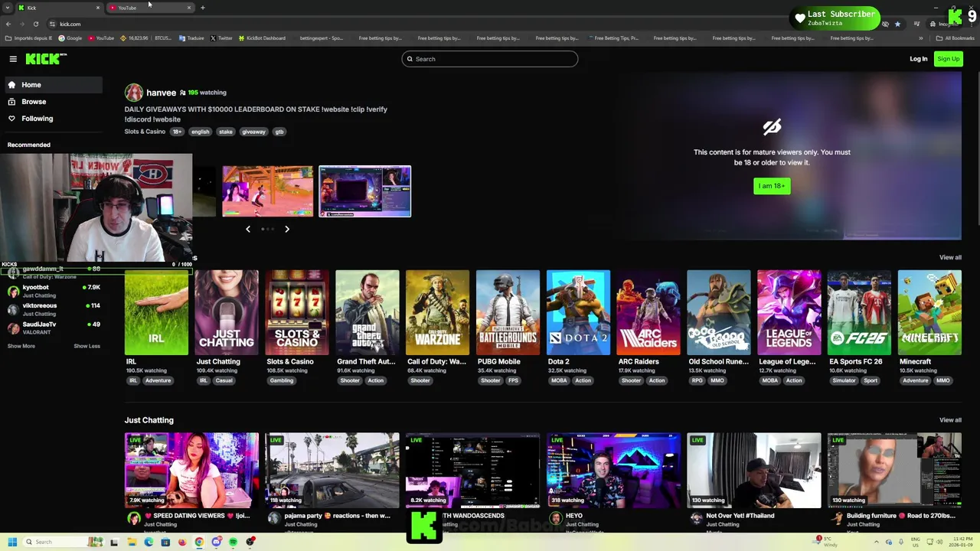The width and height of the screenshot is (980, 551).
Task: Open the pajama party live stream thumbnail
Action: tap(332, 470)
